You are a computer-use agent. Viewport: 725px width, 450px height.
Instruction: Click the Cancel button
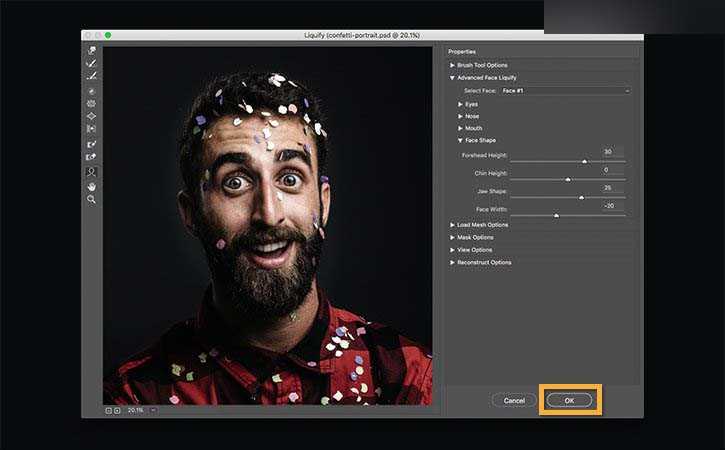[x=514, y=400]
